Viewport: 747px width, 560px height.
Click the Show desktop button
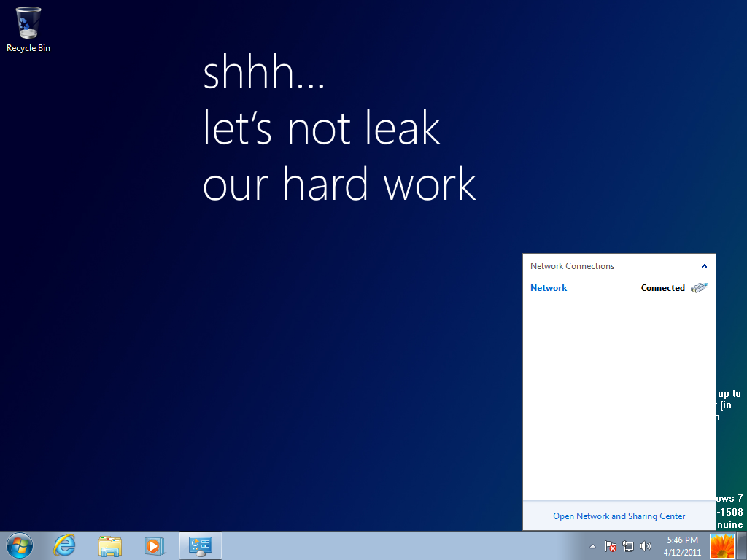pyautogui.click(x=742, y=546)
